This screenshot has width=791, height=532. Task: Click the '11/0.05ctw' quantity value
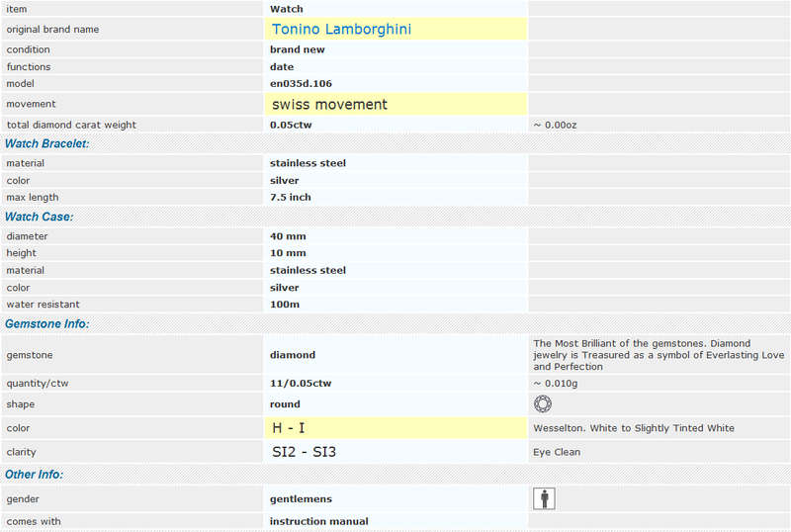coord(301,383)
